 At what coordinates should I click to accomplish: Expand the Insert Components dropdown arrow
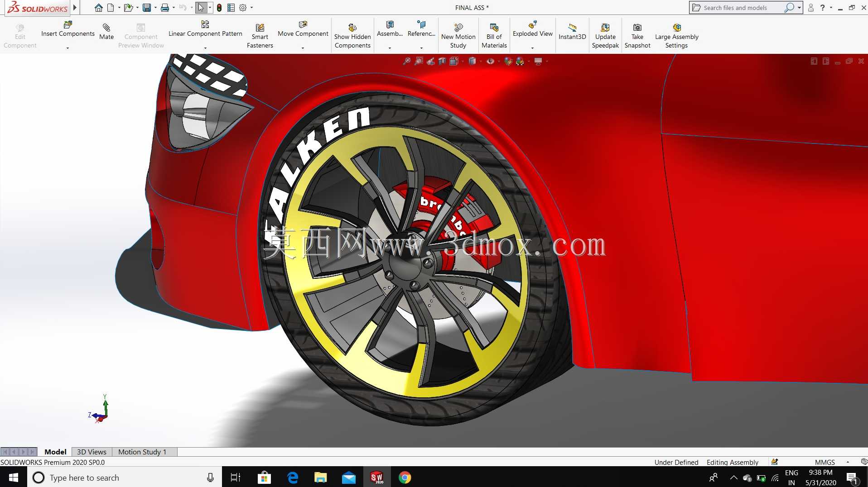[68, 48]
